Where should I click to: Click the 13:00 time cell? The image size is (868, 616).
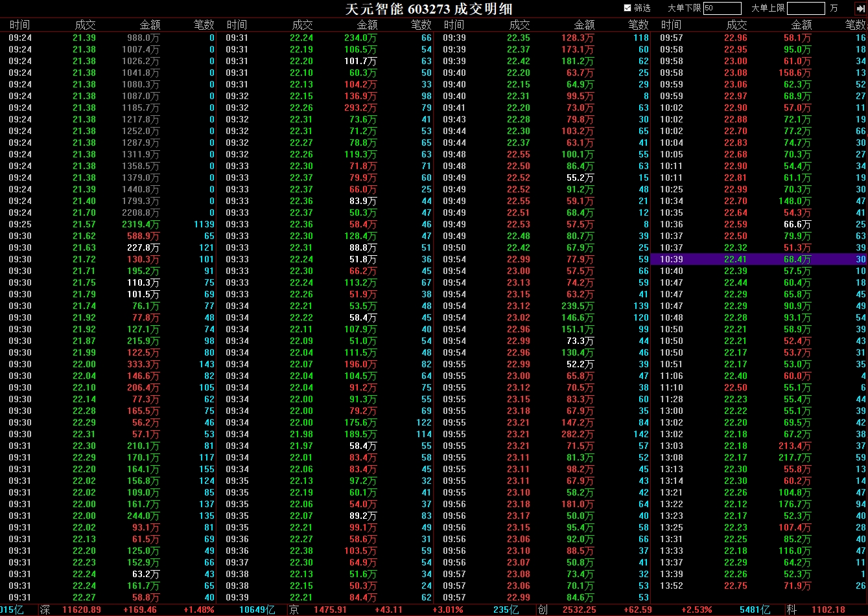tap(672, 411)
